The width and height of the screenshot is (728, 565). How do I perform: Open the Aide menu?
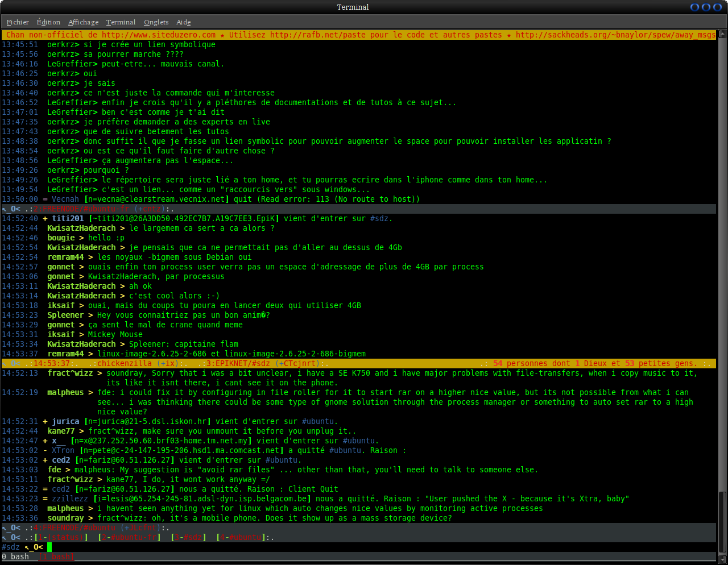pos(183,22)
